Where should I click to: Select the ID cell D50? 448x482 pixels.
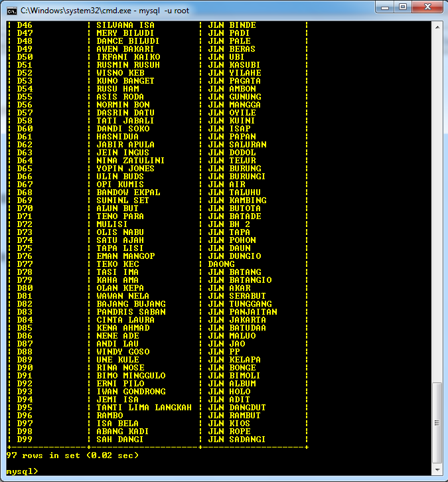(25, 57)
